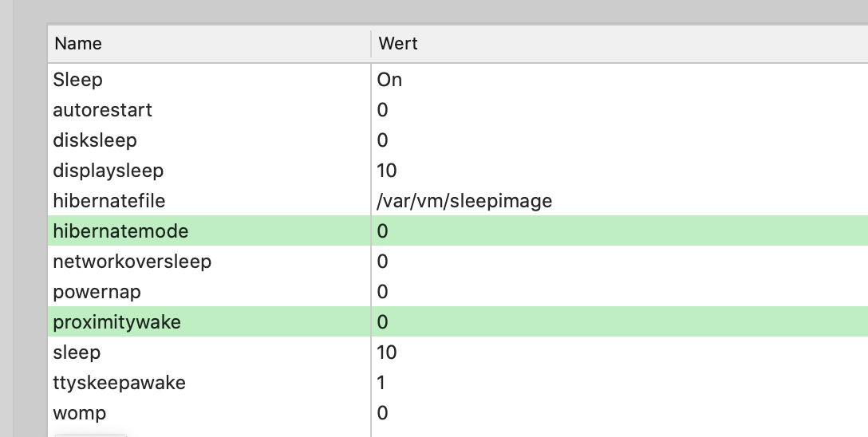Select the capitalized Sleep row name
This screenshot has height=437, width=868.
(77, 80)
